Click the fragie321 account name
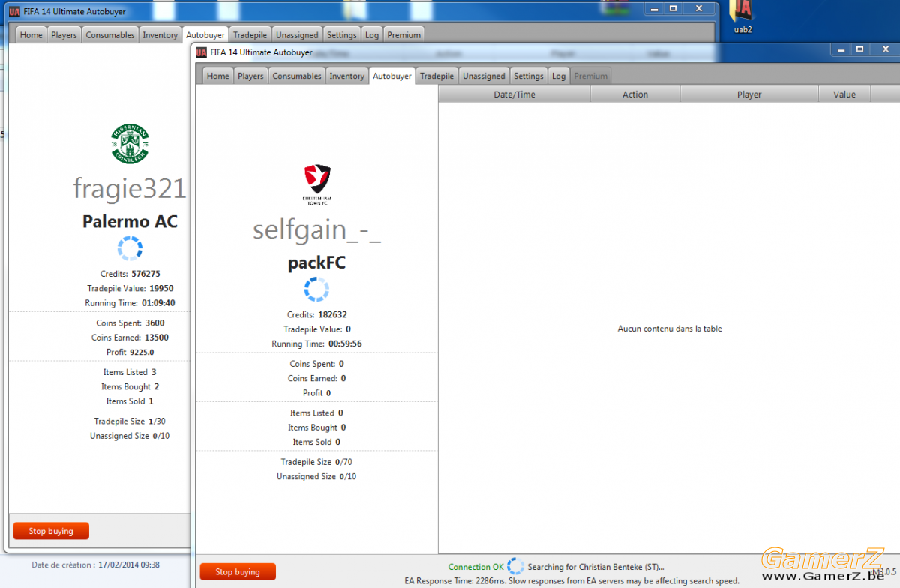Viewport: 900px width, 588px height. (130, 189)
